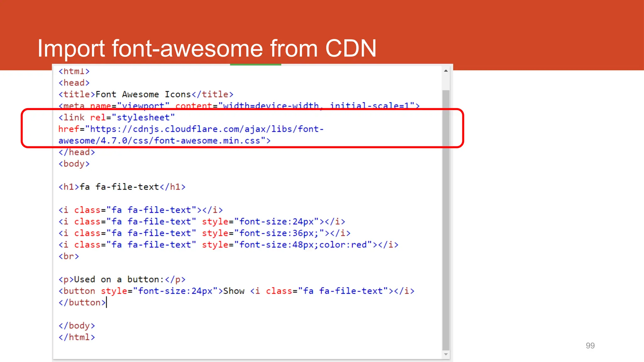Click the opening <body> tag line

(x=74, y=164)
